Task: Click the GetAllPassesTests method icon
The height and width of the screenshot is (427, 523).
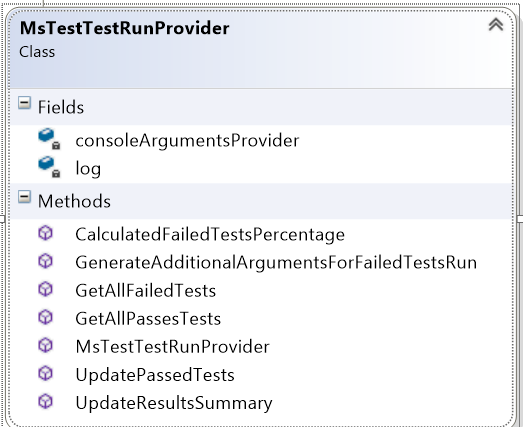Action: tap(45, 317)
